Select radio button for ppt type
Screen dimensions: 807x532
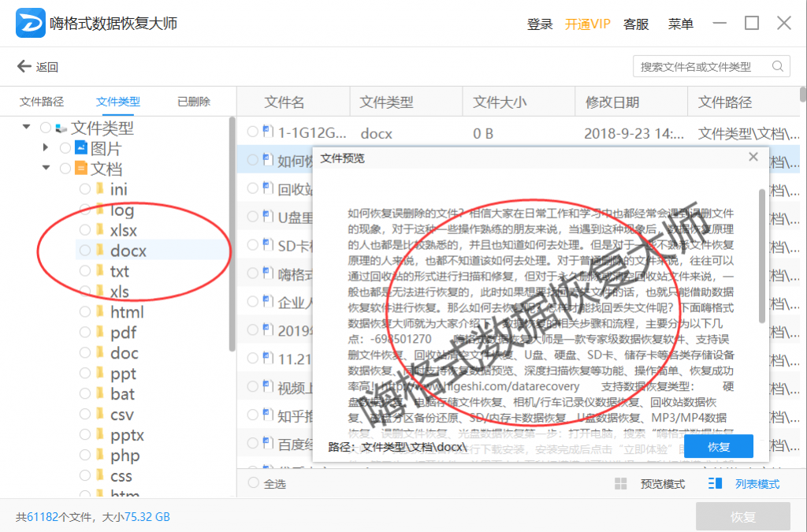85,373
